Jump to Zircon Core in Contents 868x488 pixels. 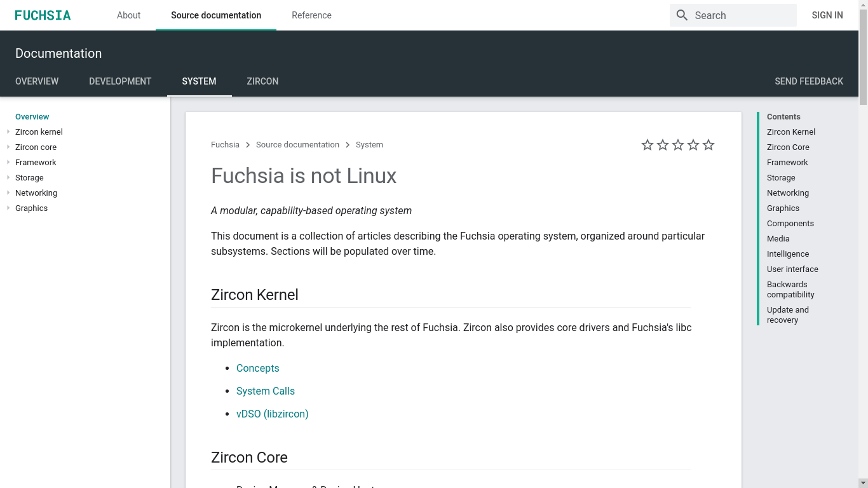[788, 147]
